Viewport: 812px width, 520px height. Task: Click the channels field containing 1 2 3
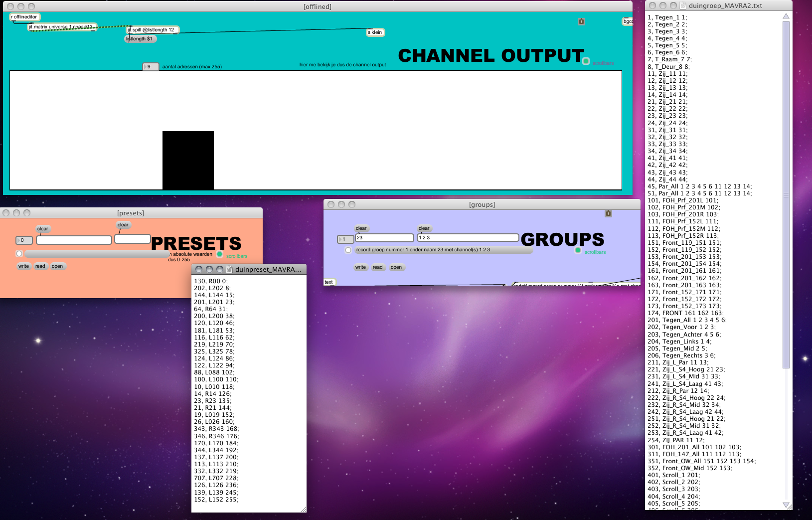tap(468, 238)
